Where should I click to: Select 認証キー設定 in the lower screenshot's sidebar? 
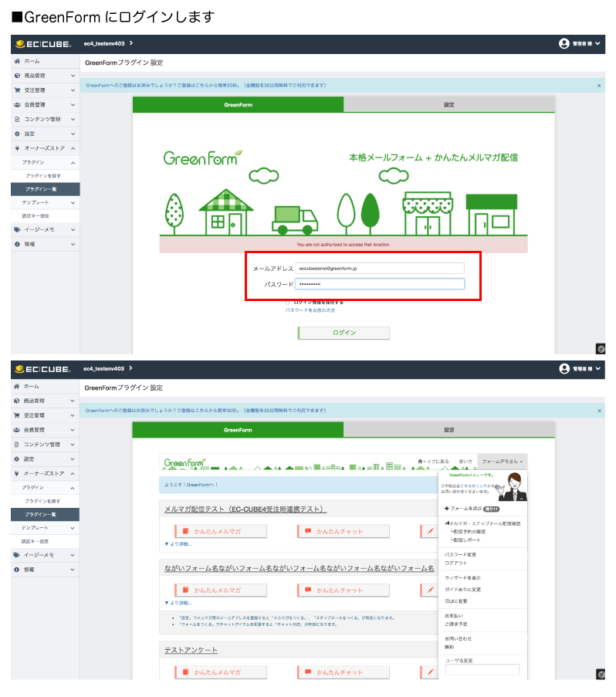[x=35, y=541]
